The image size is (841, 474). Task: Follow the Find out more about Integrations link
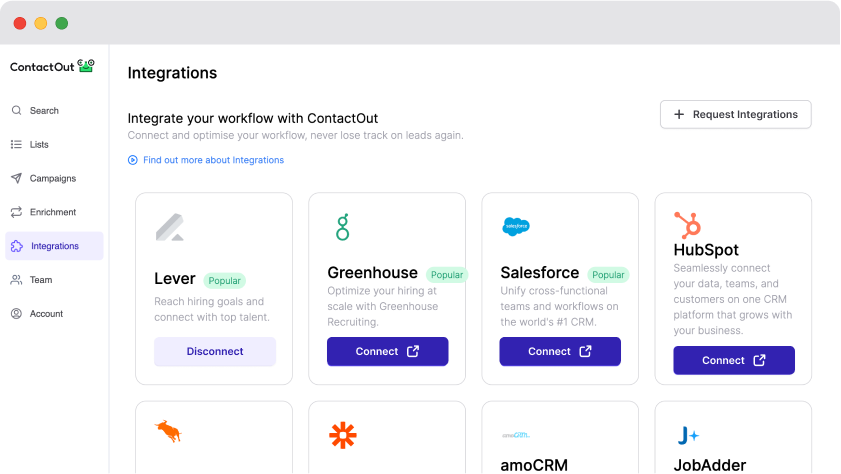tap(212, 160)
